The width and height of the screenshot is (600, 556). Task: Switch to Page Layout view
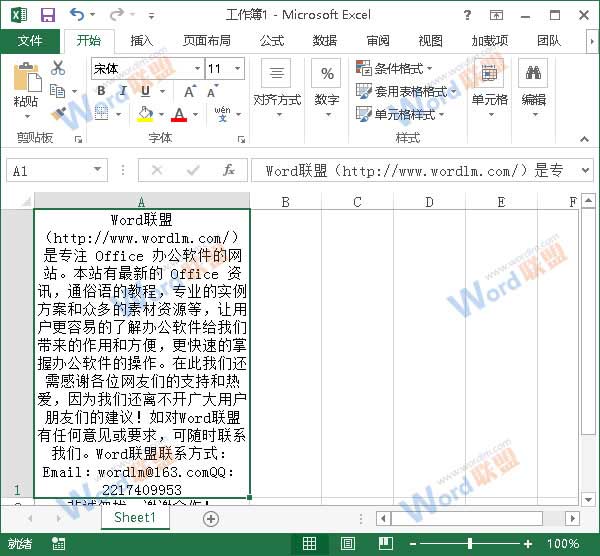(347, 543)
